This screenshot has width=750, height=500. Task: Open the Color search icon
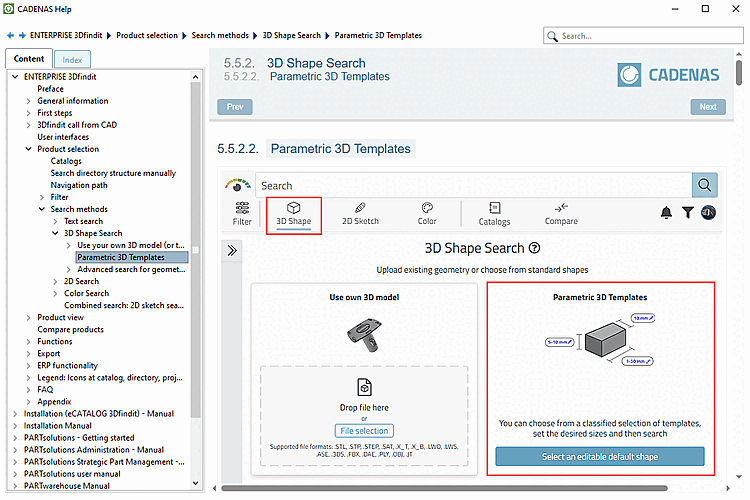pyautogui.click(x=427, y=213)
